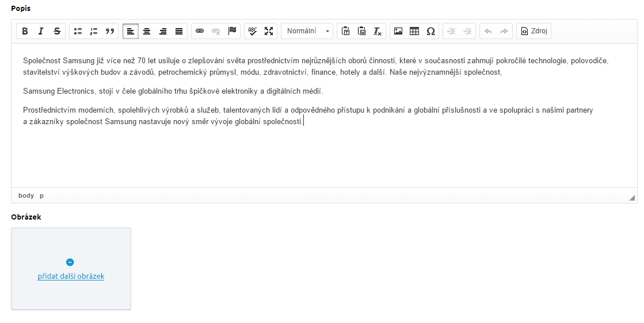Viewport: 644px width, 323px height.
Task: Toggle bold formatting
Action: click(25, 31)
